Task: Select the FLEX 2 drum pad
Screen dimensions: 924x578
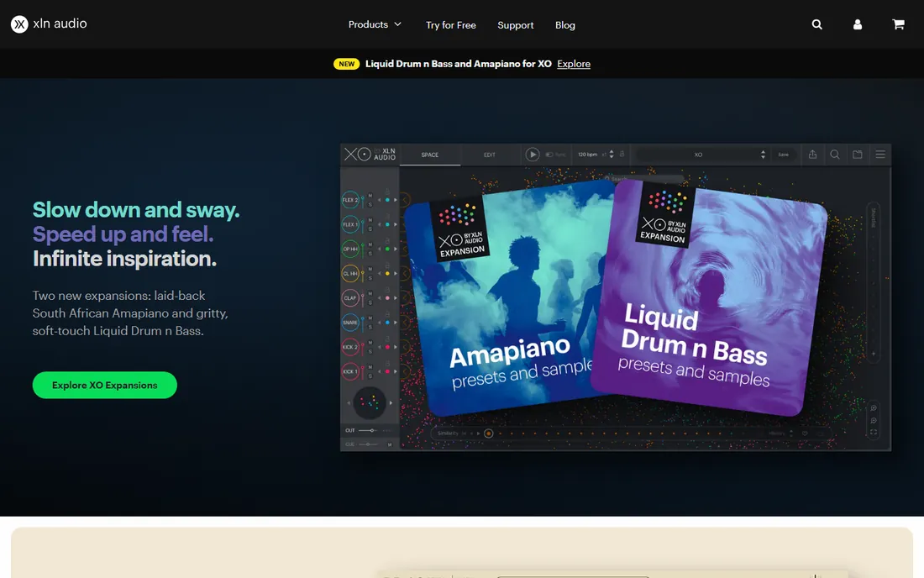Action: [x=350, y=200]
